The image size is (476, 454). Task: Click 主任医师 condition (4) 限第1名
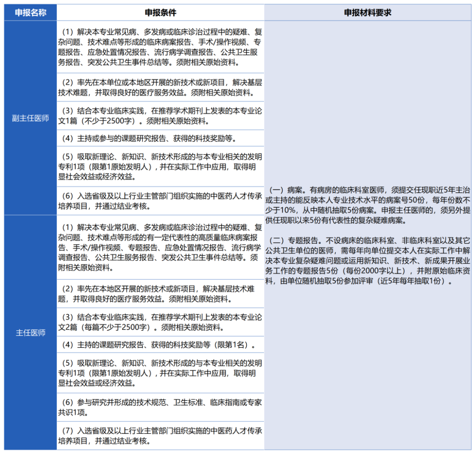160,345
